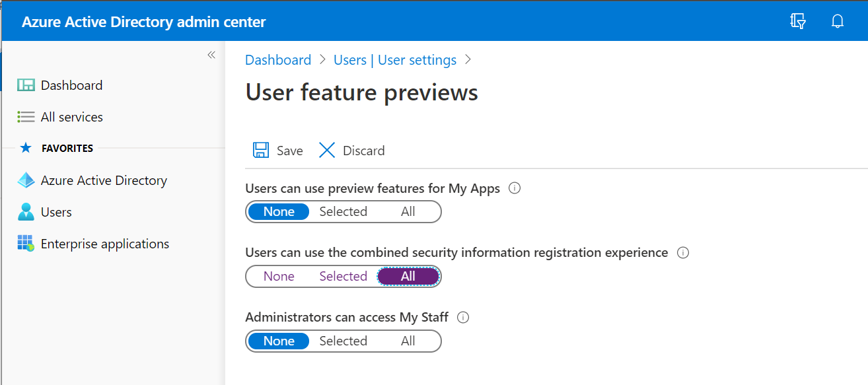Open the directory and subscription filter icon
The height and width of the screenshot is (385, 868).
coord(798,21)
